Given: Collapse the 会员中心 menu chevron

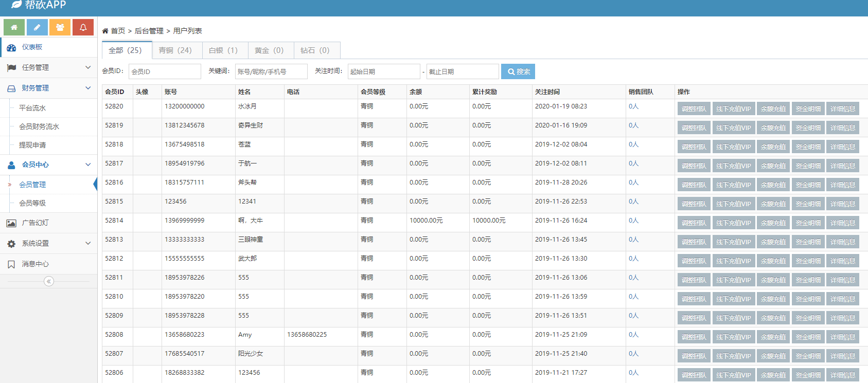Looking at the screenshot, I should pos(88,165).
